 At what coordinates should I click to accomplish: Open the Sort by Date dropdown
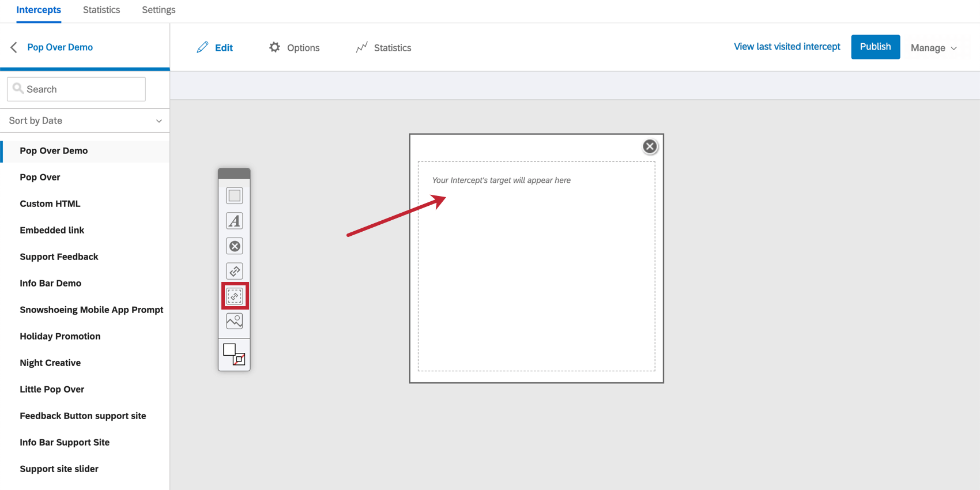[85, 120]
